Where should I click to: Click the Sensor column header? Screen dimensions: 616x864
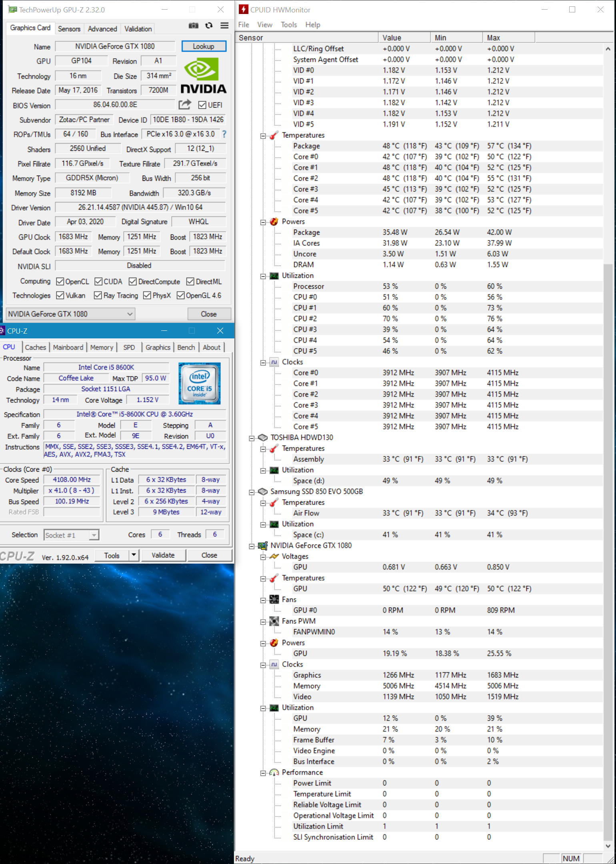tap(307, 38)
